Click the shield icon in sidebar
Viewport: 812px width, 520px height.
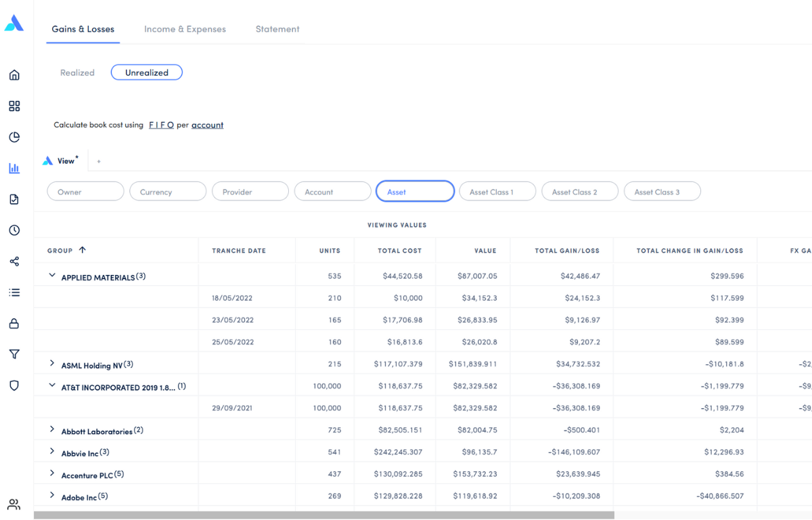coord(14,385)
